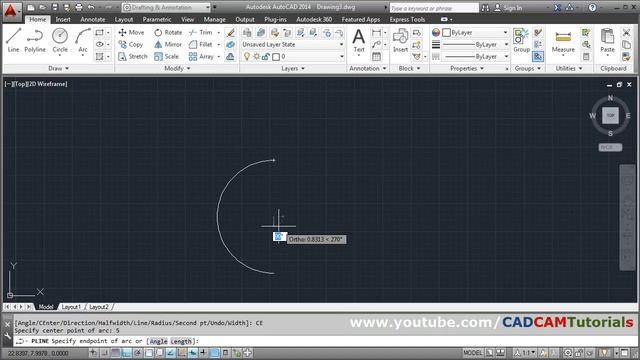Image resolution: width=640 pixels, height=360 pixels.
Task: Toggle Infer Constraints in status bar
Action: point(93,353)
